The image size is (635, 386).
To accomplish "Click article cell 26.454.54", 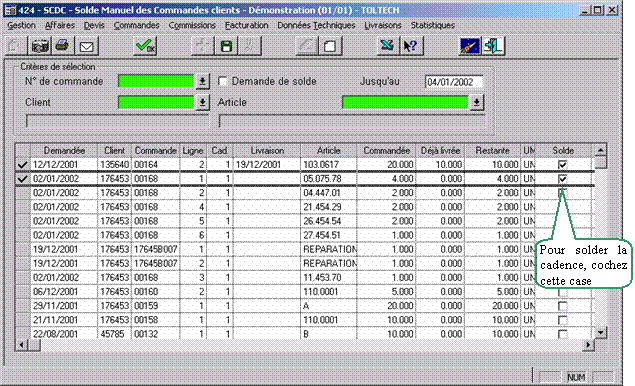I will click(x=328, y=221).
